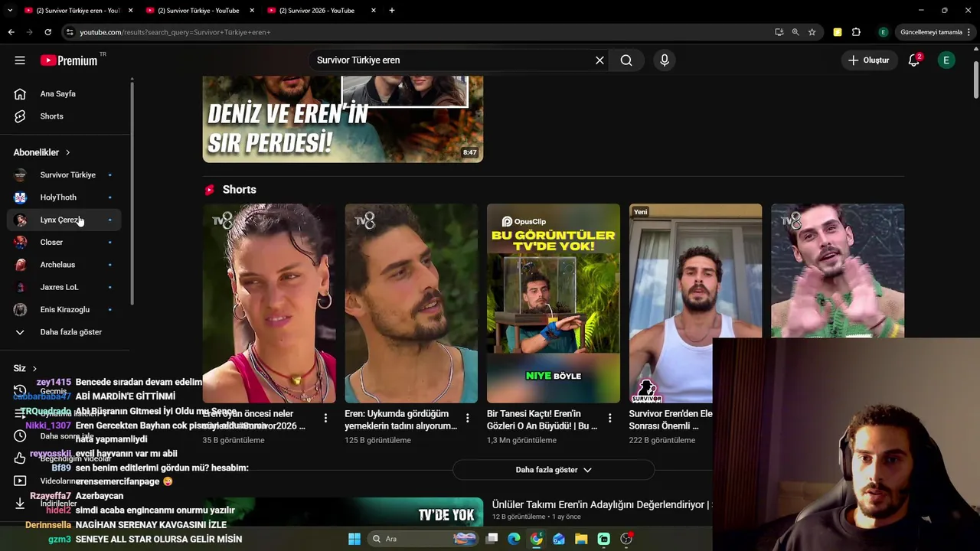
Task: Start voice search with microphone icon
Action: pyautogui.click(x=665, y=60)
